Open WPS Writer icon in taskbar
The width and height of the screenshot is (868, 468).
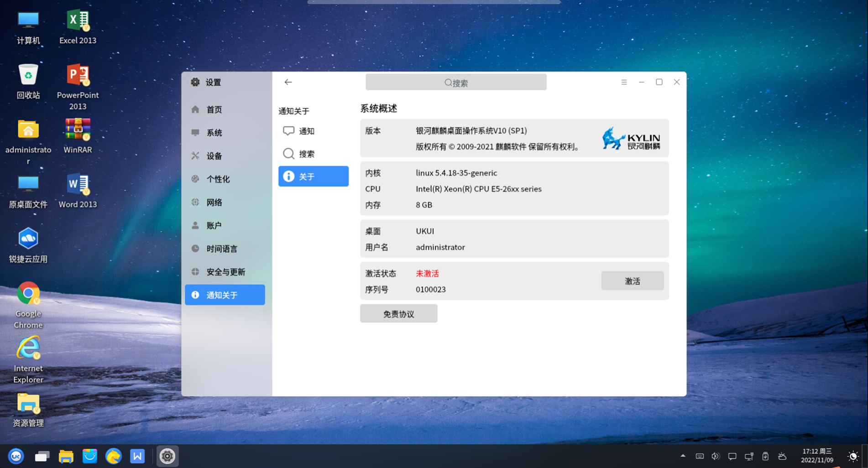(137, 456)
